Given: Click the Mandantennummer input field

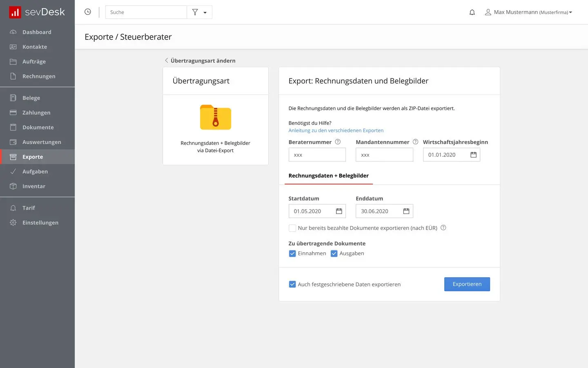Looking at the screenshot, I should click(384, 155).
